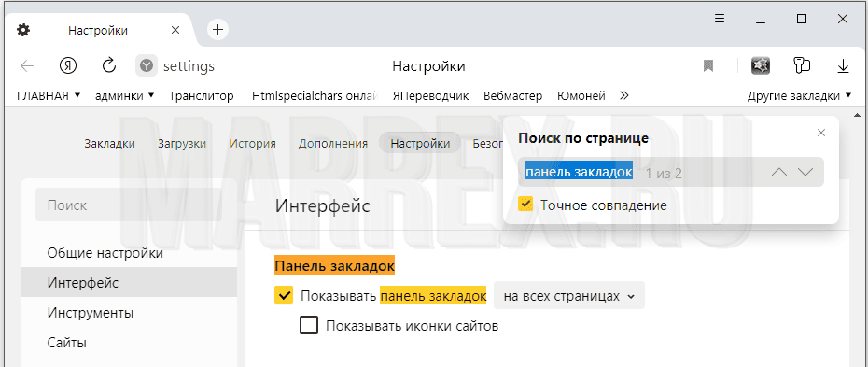868x367 pixels.
Task: Open a new tab with plus button
Action: pos(218,29)
